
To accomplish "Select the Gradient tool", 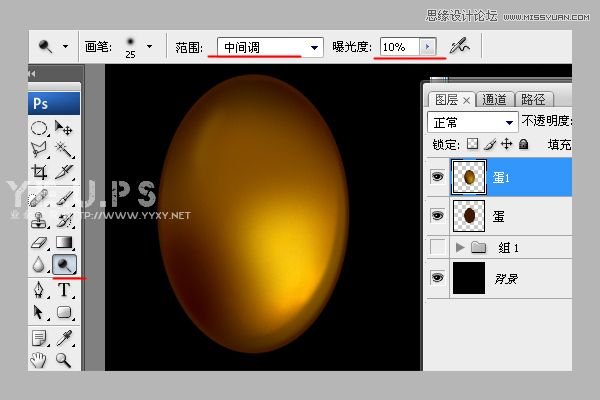I will 64,243.
